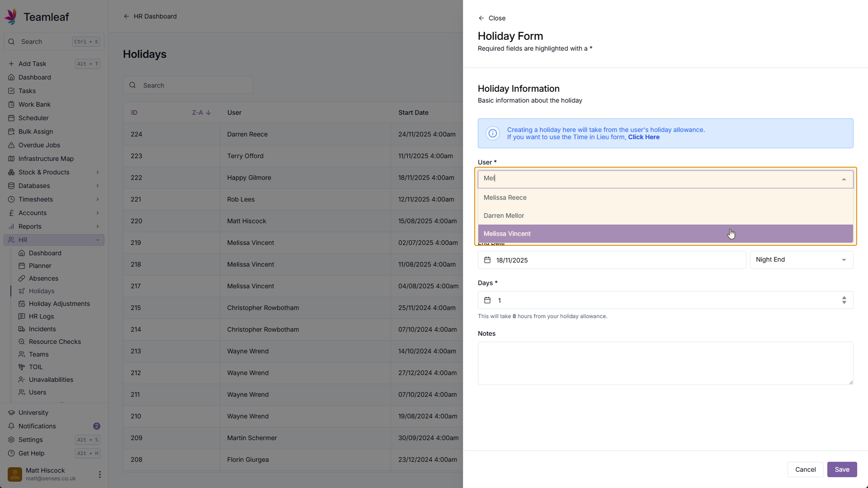
Task: Open Holiday Adjustments in HR menu
Action: 59,304
